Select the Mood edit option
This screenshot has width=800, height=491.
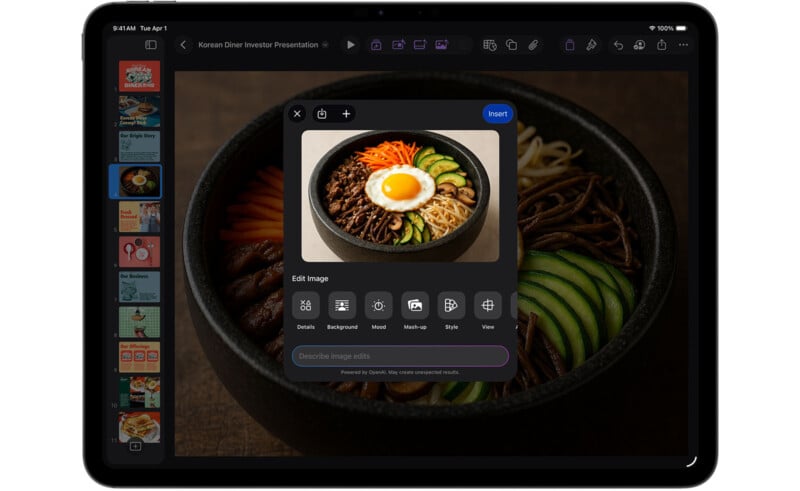pos(379,306)
